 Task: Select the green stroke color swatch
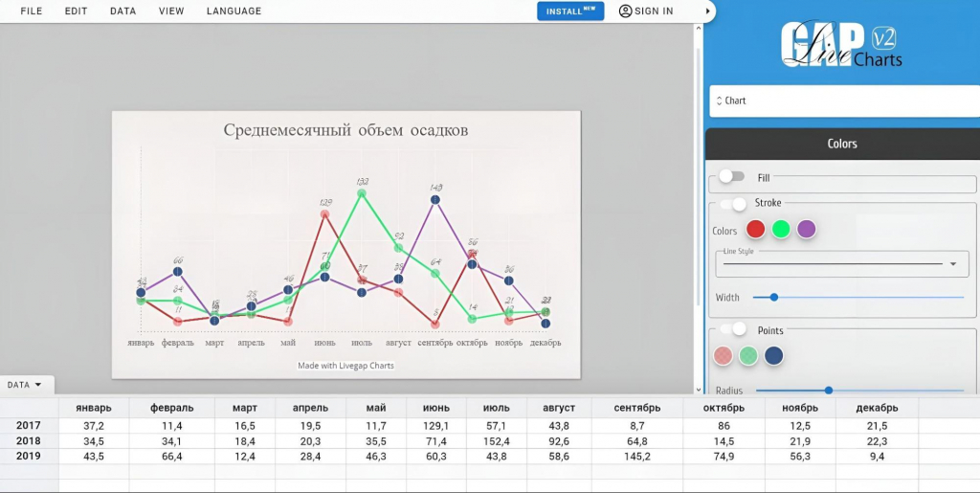[x=781, y=229]
